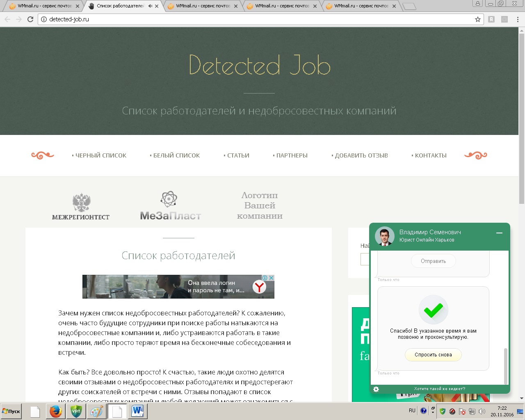Screen dimensions: 525x420
Task: Click the Юрист Онлайн Харьков subtitle
Action: point(427,240)
